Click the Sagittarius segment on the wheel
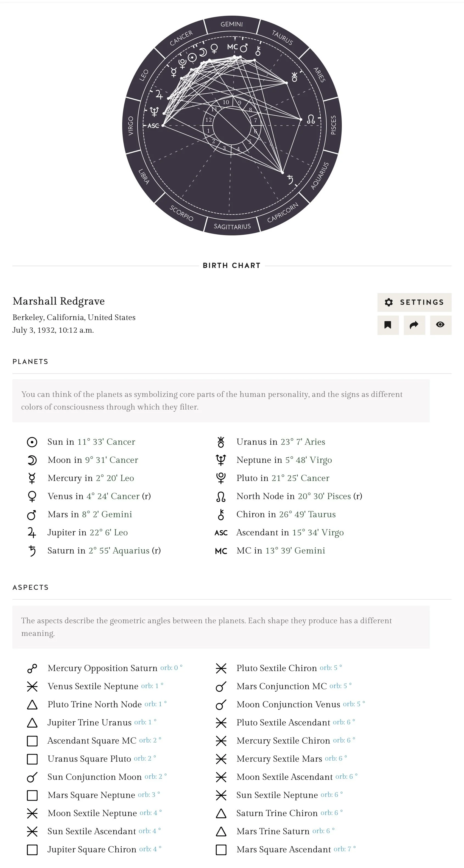This screenshot has height=868, width=464. [x=232, y=226]
